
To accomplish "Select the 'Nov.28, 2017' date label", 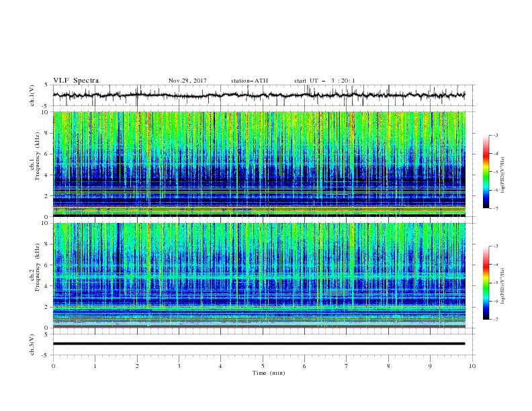I will pyautogui.click(x=187, y=81).
